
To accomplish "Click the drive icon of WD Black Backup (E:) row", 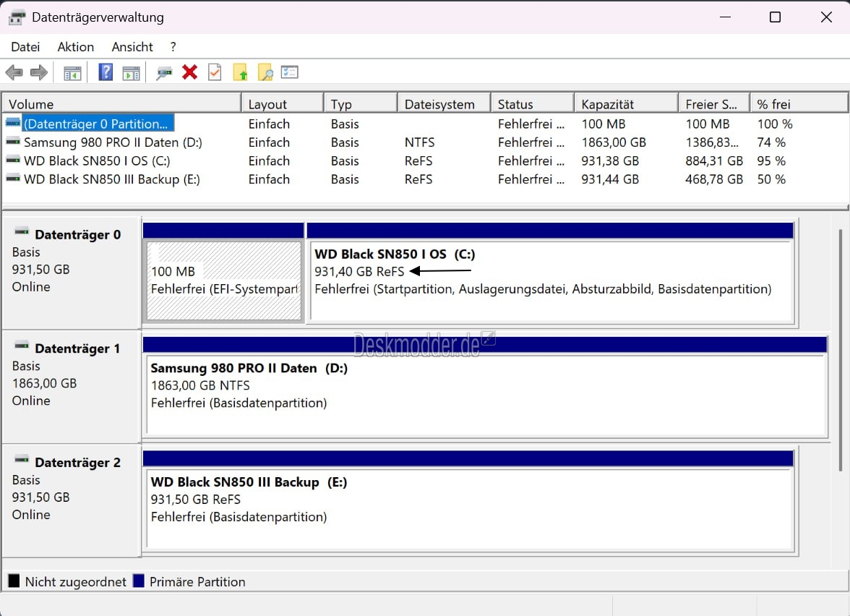I will click(13, 179).
